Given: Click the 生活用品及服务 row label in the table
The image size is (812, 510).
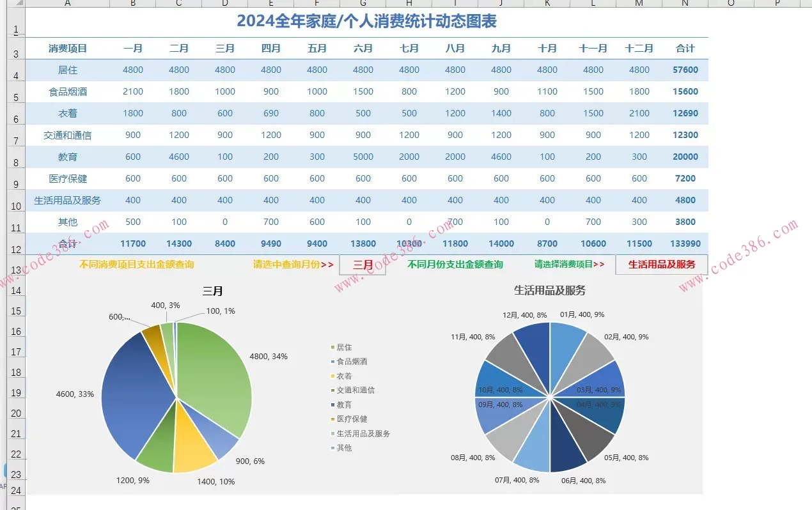Looking at the screenshot, I should 68,201.
